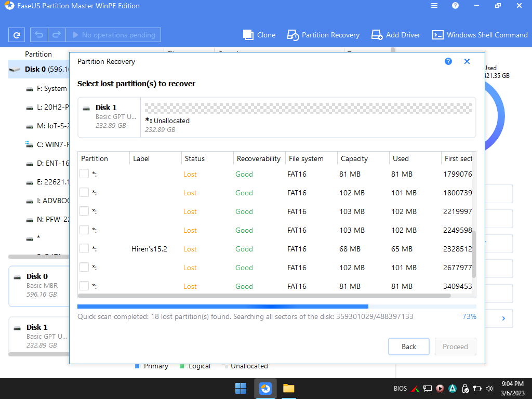532x399 pixels.
Task: Check the partition at sector 2677977
Action: (x=84, y=267)
